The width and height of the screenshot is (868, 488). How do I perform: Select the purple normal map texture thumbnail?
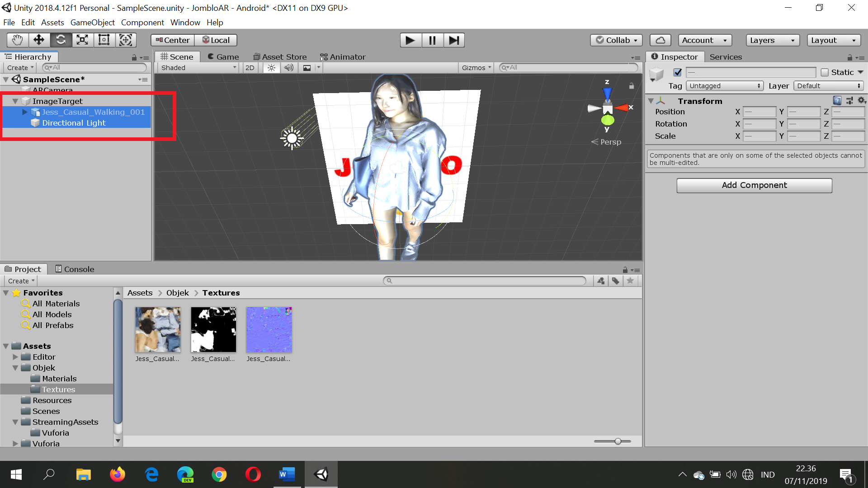[x=269, y=330]
